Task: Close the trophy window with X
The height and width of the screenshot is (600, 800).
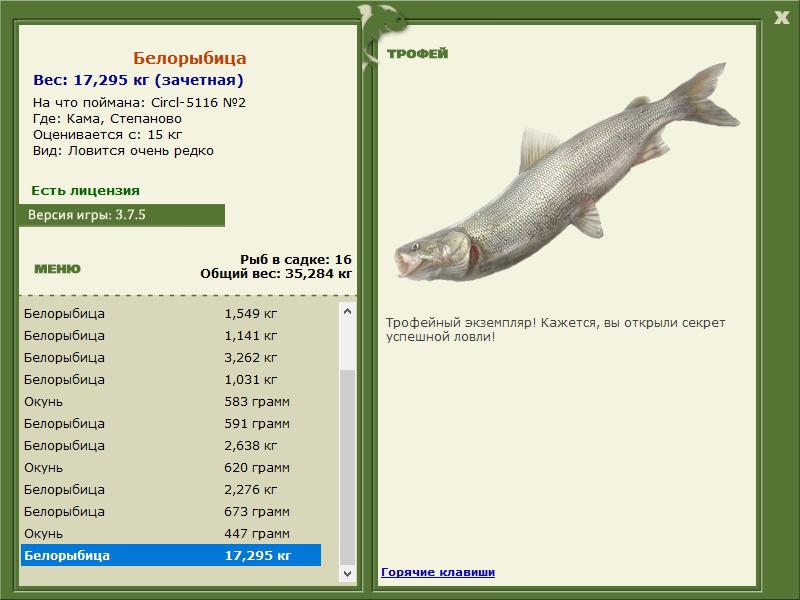Action: point(781,18)
